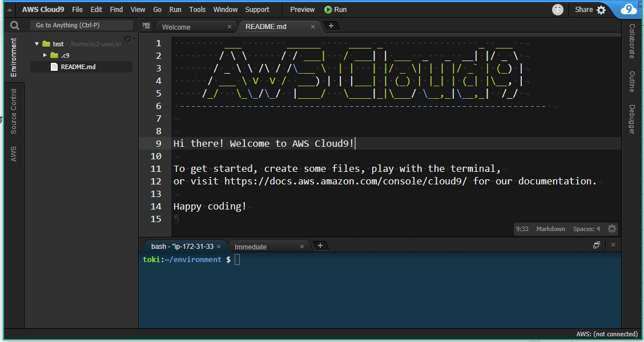
Task: Click the Preview button
Action: click(302, 10)
